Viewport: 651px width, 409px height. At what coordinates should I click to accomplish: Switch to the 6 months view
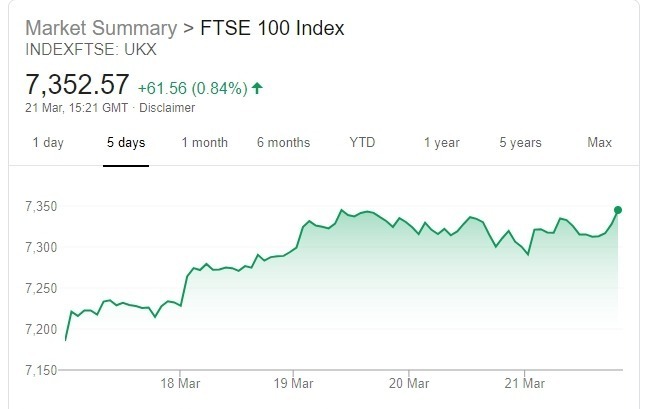click(283, 143)
